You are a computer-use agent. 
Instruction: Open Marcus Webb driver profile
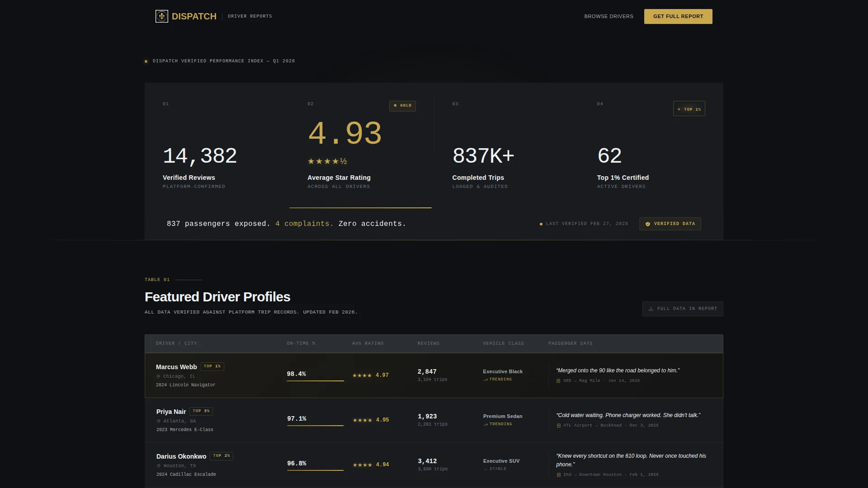[176, 367]
